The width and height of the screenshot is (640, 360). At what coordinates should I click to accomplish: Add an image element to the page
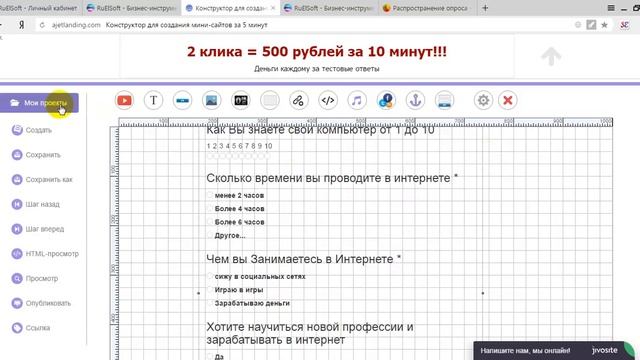tap(211, 100)
